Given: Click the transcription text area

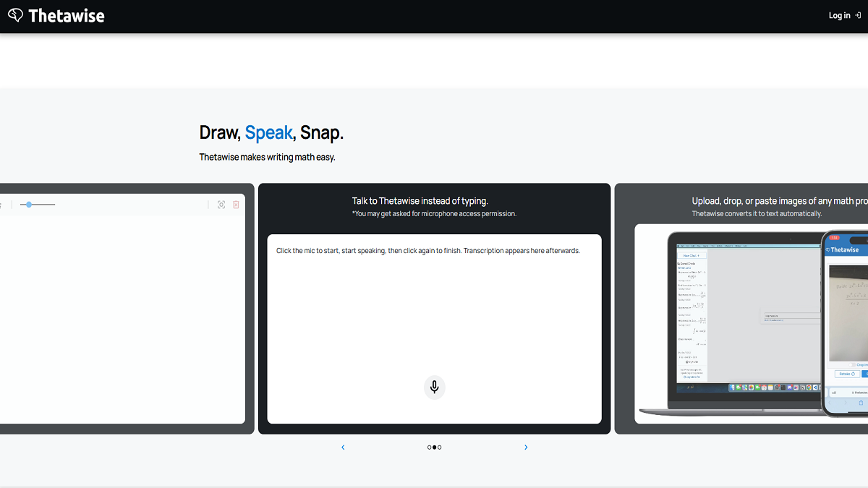Looking at the screenshot, I should pyautogui.click(x=434, y=304).
